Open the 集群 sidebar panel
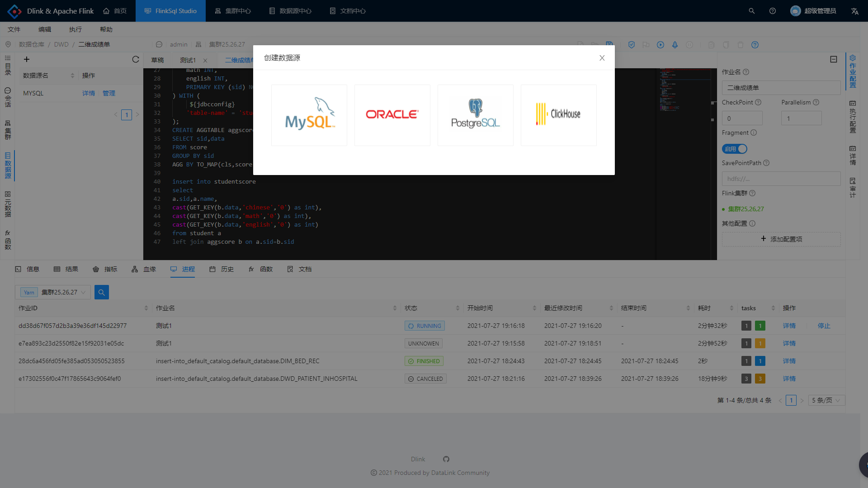The height and width of the screenshot is (488, 868). pyautogui.click(x=8, y=130)
